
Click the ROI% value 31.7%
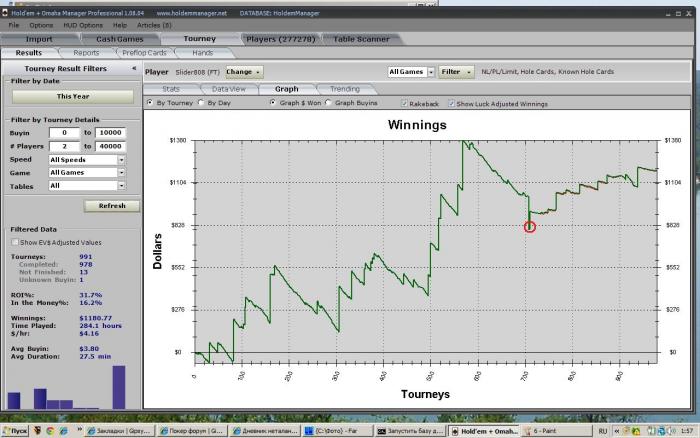pos(91,295)
